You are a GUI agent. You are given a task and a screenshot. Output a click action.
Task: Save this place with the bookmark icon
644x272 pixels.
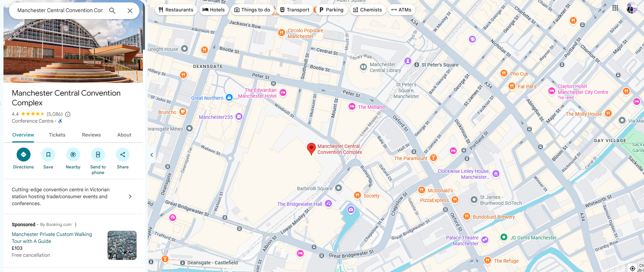48,155
